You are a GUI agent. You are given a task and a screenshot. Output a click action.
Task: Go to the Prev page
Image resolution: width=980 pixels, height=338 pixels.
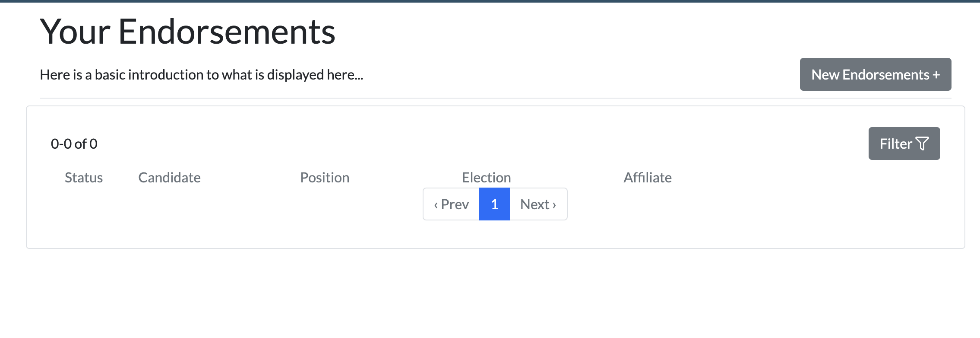click(x=451, y=204)
